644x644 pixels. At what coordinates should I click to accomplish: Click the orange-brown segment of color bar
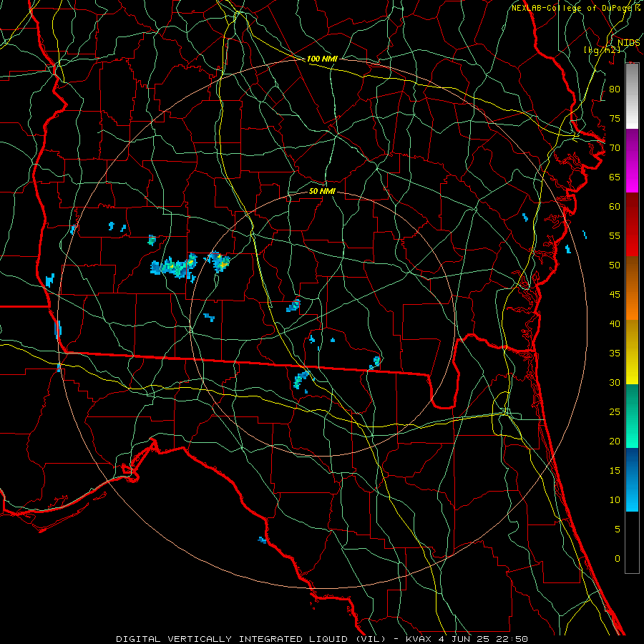tap(632, 288)
